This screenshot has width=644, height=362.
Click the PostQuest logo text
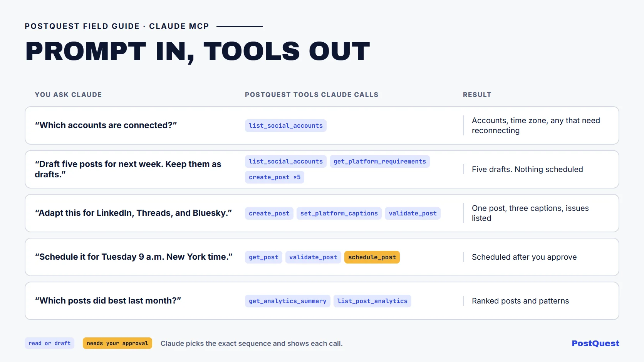[x=595, y=343]
